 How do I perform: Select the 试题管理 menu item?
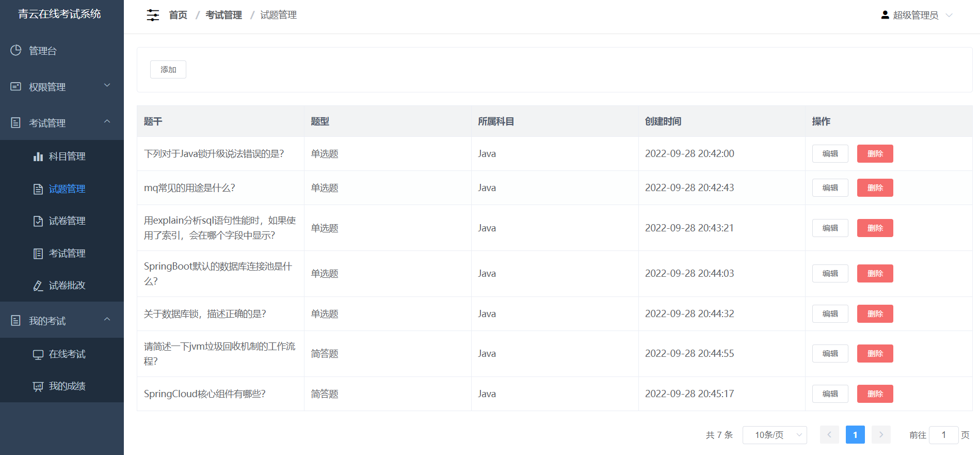[x=62, y=189]
